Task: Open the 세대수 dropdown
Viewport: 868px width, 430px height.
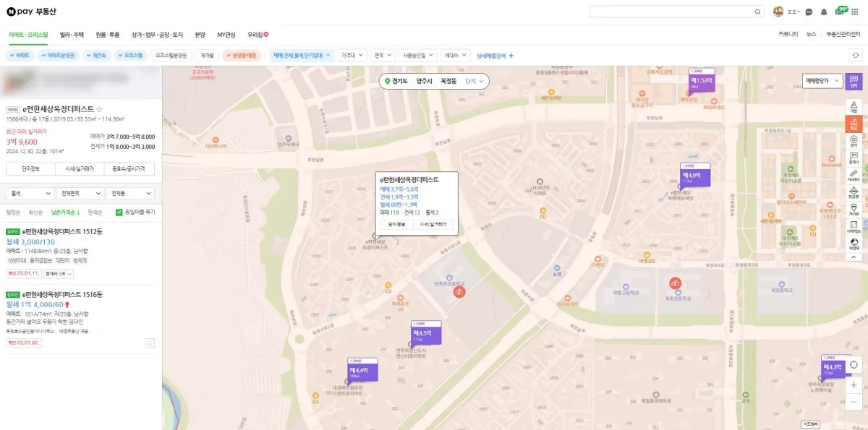Action: tap(456, 55)
